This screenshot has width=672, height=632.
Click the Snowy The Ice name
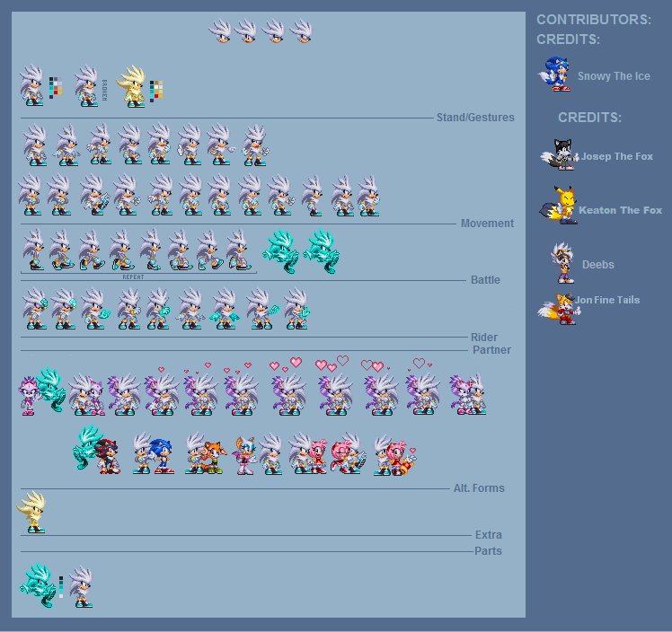click(x=614, y=76)
